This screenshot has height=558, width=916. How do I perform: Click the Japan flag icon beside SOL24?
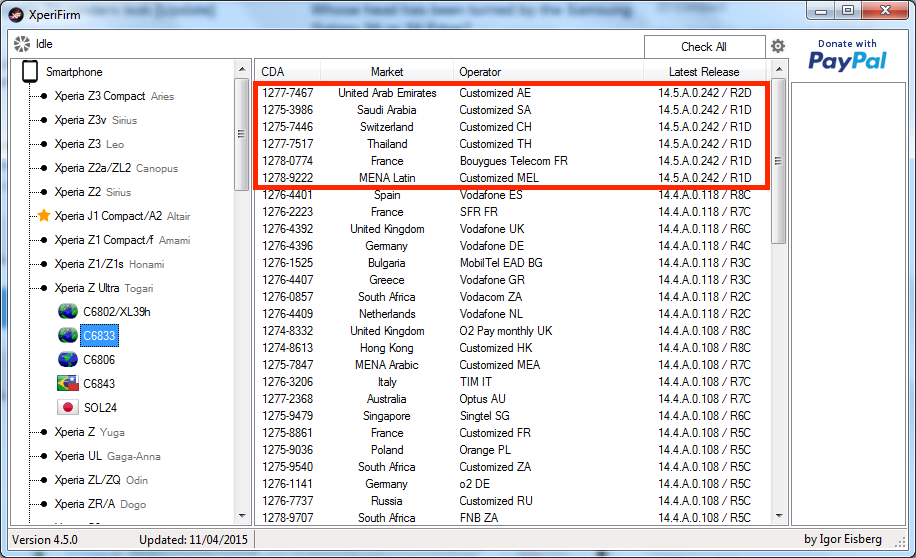(68, 407)
